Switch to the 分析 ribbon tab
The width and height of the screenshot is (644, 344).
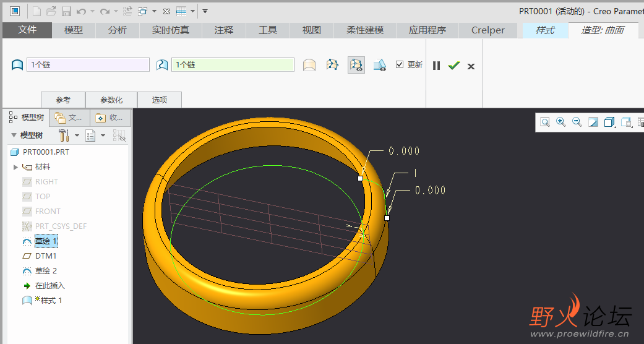pyautogui.click(x=118, y=30)
